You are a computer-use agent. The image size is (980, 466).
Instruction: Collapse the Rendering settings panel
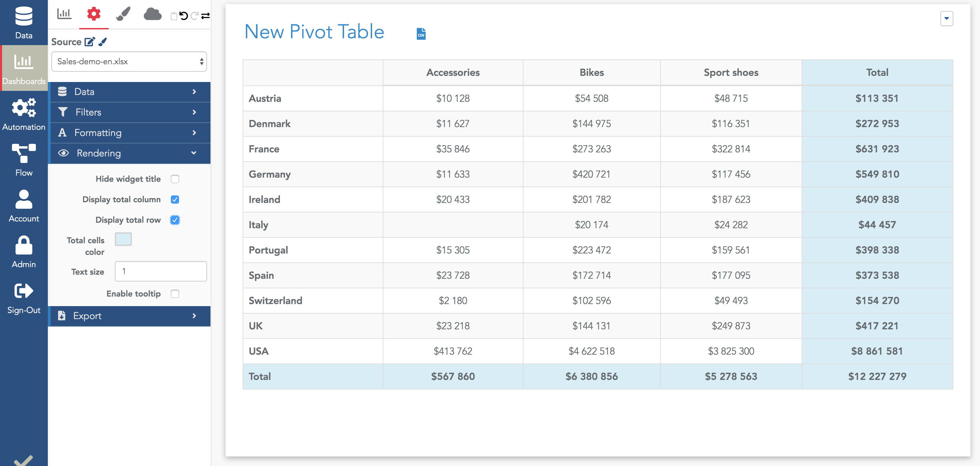[130, 153]
